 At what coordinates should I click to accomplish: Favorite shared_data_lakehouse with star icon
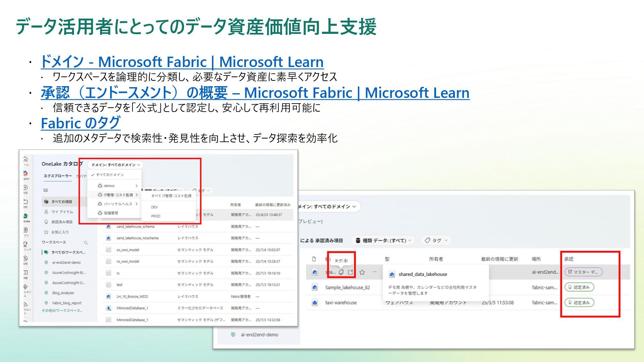tap(362, 272)
